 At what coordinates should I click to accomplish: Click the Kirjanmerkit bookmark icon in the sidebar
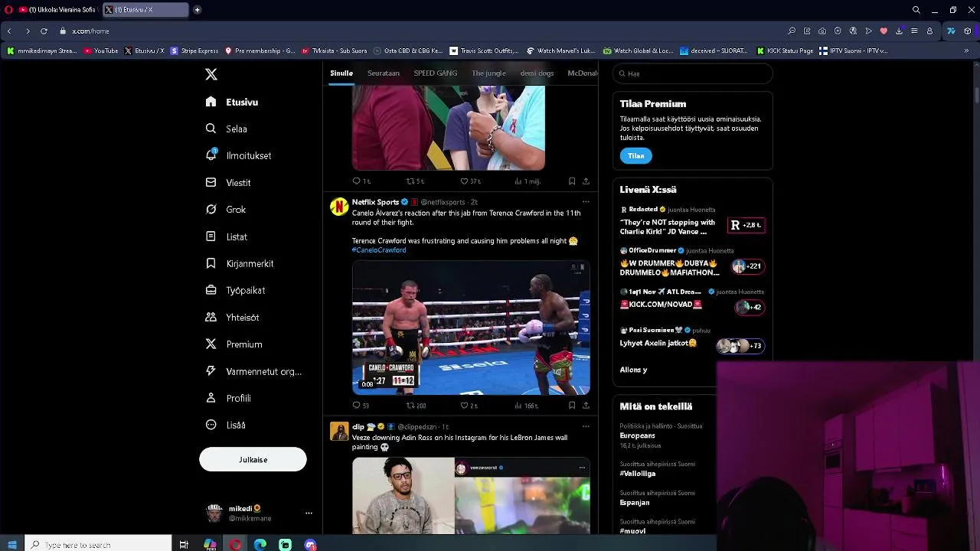click(x=211, y=263)
